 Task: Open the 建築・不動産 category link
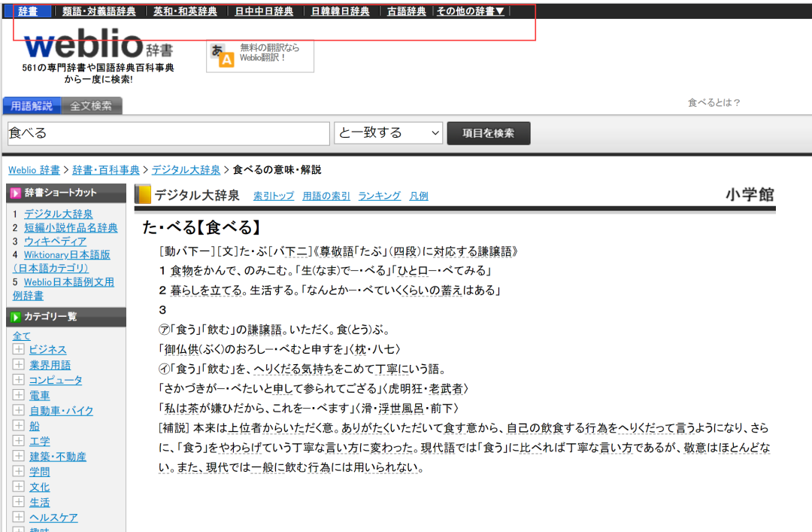tap(57, 457)
